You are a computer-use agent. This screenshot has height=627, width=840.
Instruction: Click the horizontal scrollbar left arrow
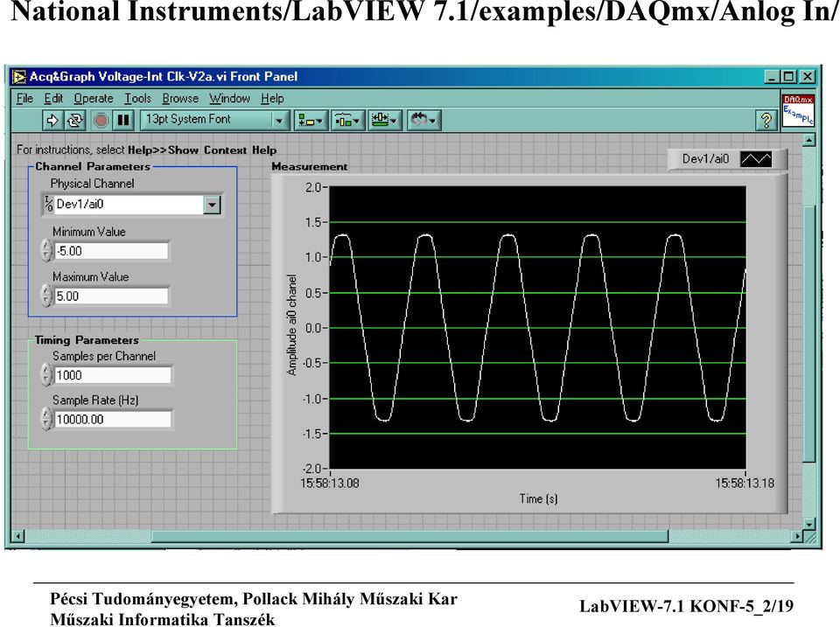18,536
